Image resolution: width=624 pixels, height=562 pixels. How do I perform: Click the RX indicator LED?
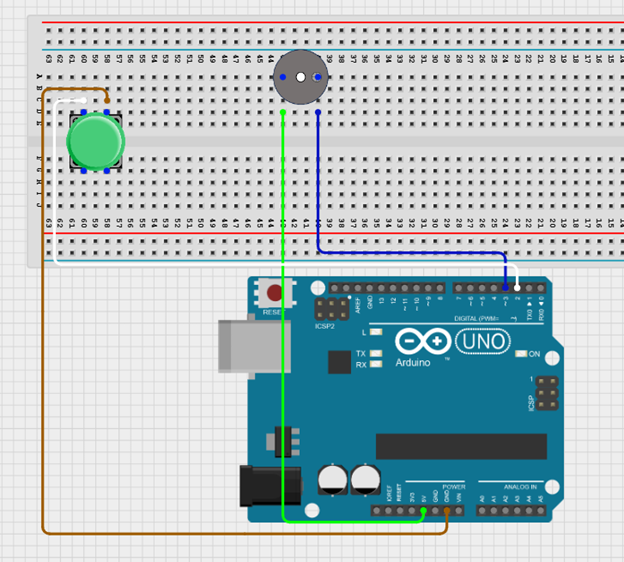(376, 364)
